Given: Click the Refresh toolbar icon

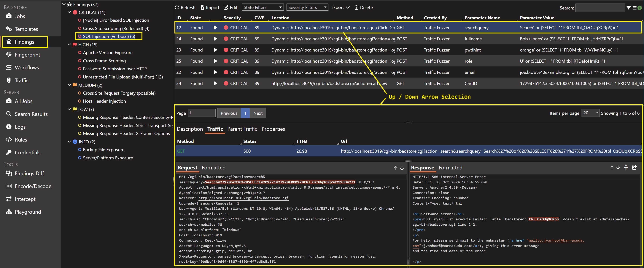Looking at the screenshot, I should point(177,7).
